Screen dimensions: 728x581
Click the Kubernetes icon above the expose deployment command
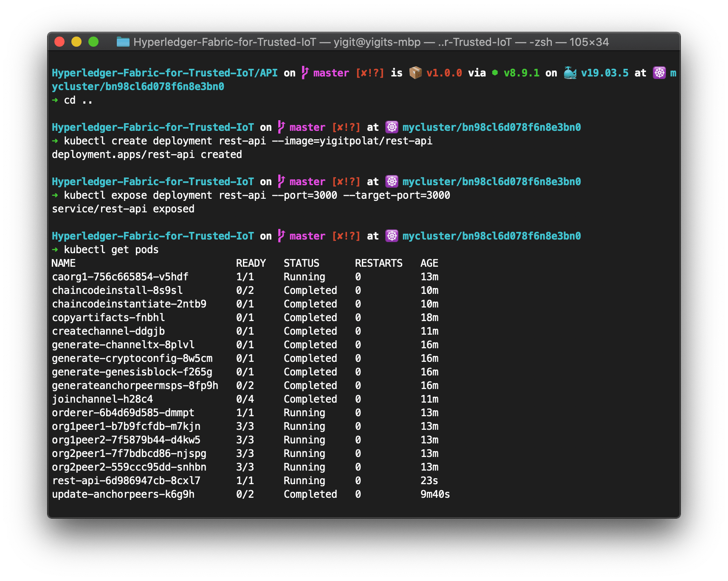(x=392, y=181)
